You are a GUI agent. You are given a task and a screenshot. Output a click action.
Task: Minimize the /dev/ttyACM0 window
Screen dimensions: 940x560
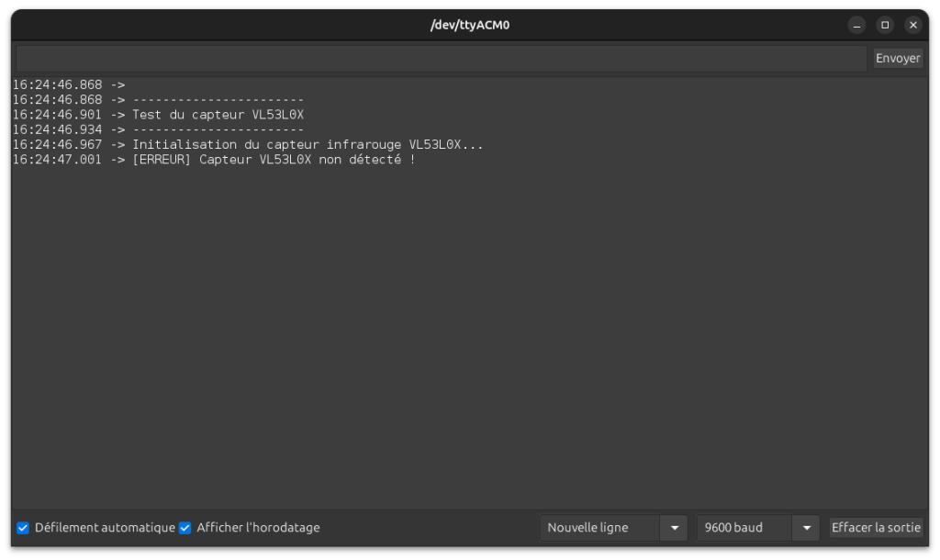tap(856, 25)
